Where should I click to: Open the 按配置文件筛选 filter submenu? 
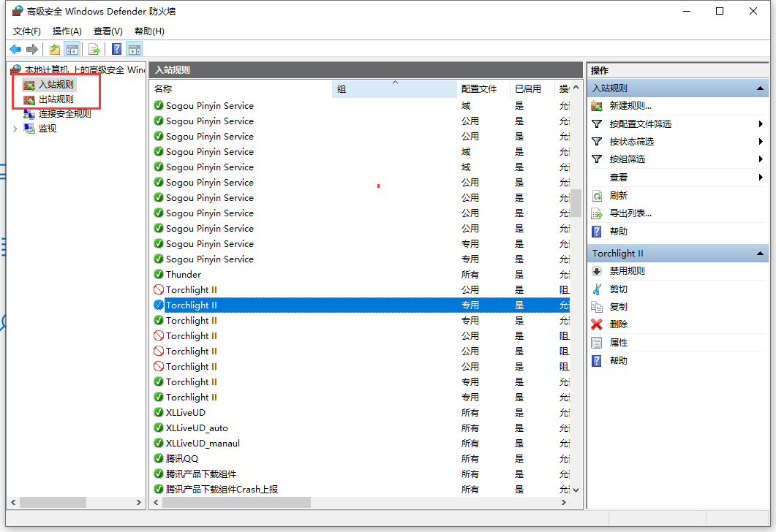click(640, 124)
